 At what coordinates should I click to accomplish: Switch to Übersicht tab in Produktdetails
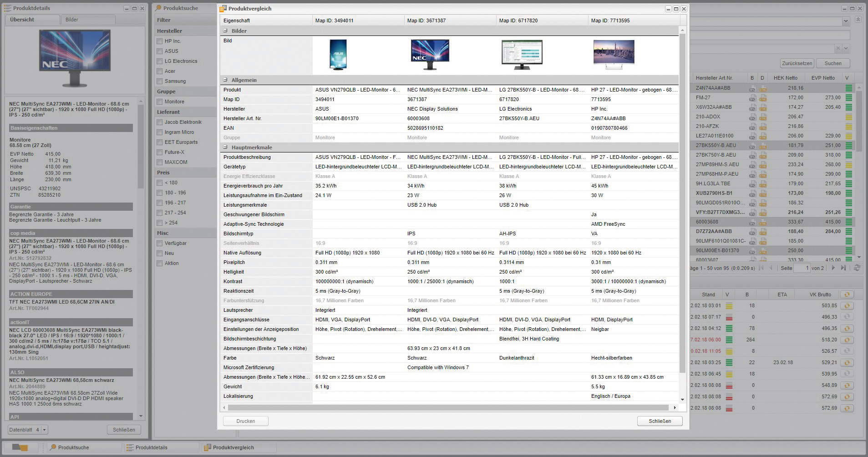32,20
